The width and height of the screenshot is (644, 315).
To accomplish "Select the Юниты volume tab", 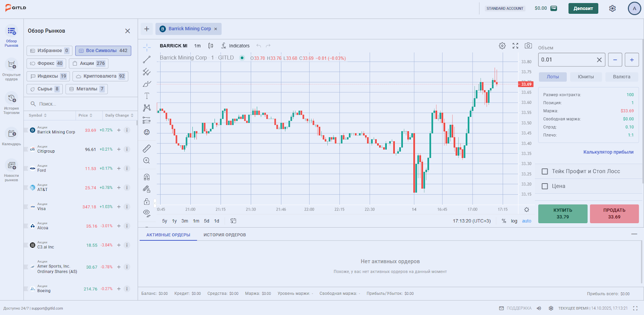I will coord(586,77).
